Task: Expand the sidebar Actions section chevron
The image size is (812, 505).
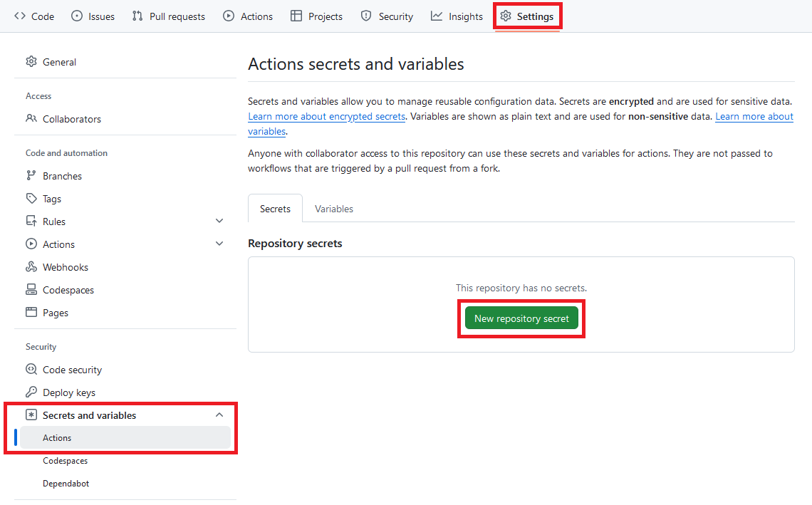Action: tap(219, 244)
